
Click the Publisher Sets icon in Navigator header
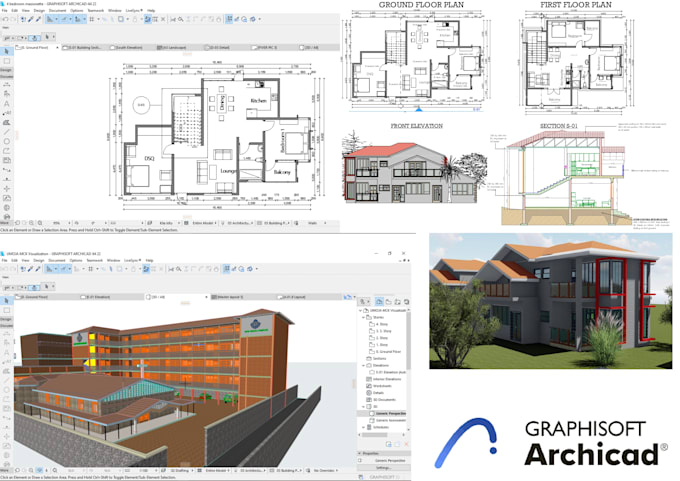406,301
